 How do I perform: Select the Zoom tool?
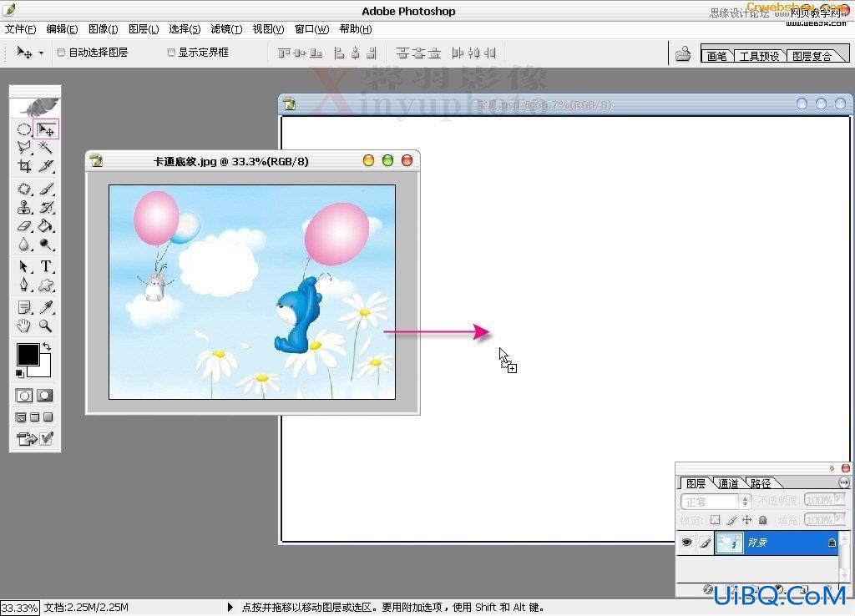(46, 326)
